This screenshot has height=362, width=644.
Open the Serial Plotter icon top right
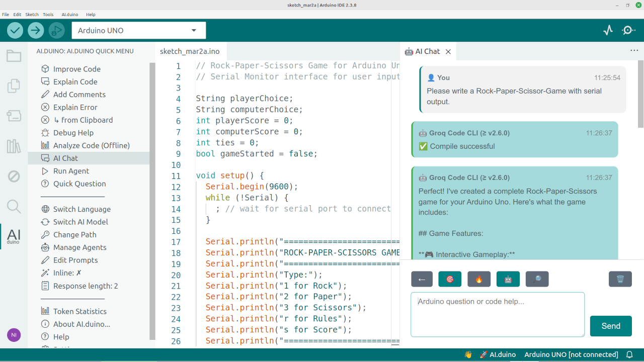(x=608, y=30)
